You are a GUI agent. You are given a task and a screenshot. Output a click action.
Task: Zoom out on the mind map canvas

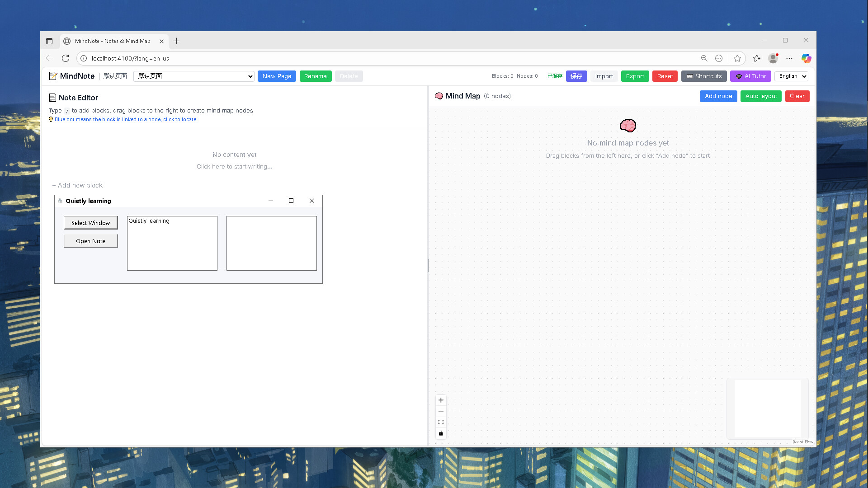[x=441, y=411]
